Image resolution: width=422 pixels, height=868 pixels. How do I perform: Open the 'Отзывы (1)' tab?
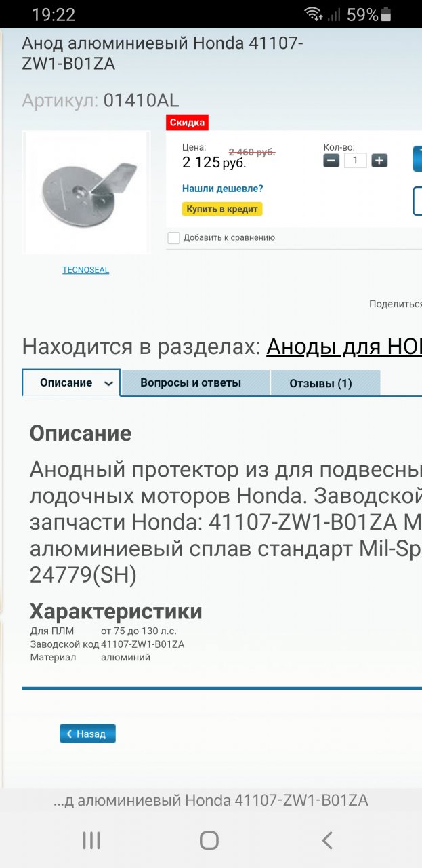click(320, 383)
